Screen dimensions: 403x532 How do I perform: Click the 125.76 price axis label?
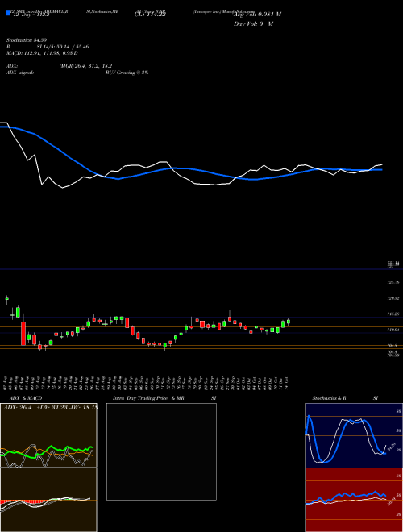393,282
